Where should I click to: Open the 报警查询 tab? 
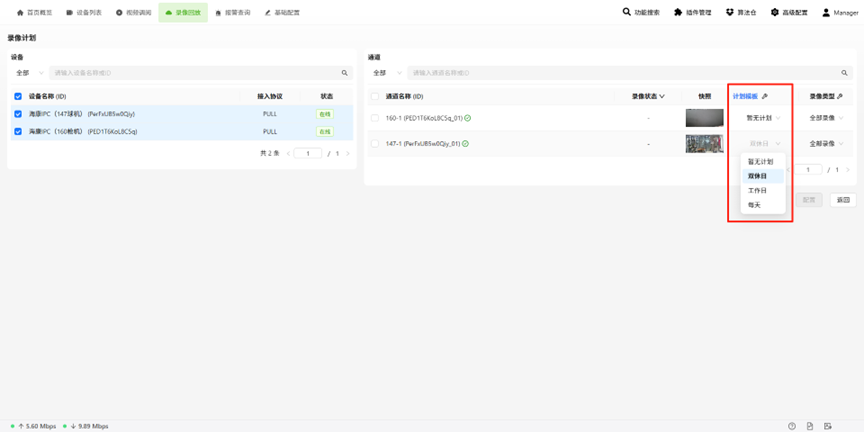tap(233, 12)
